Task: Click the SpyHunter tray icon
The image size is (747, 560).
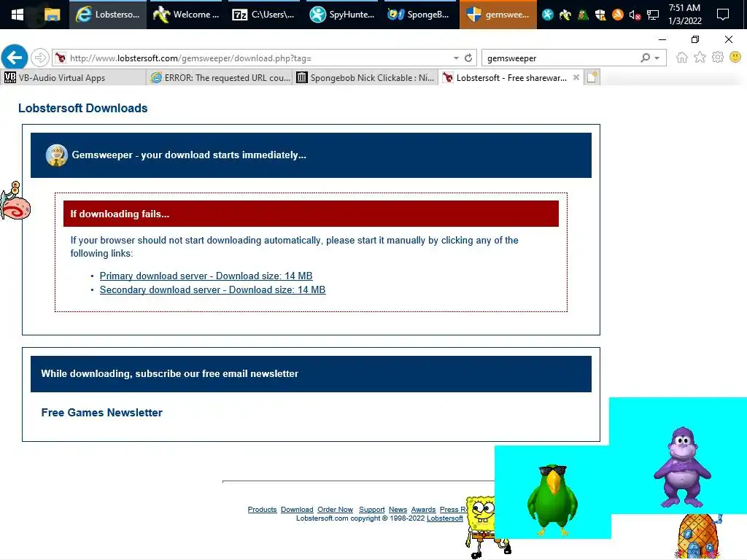Action: 548,15
